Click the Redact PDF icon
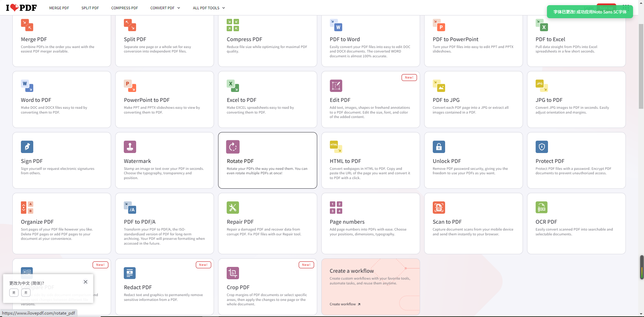644x317 pixels. 130,273
